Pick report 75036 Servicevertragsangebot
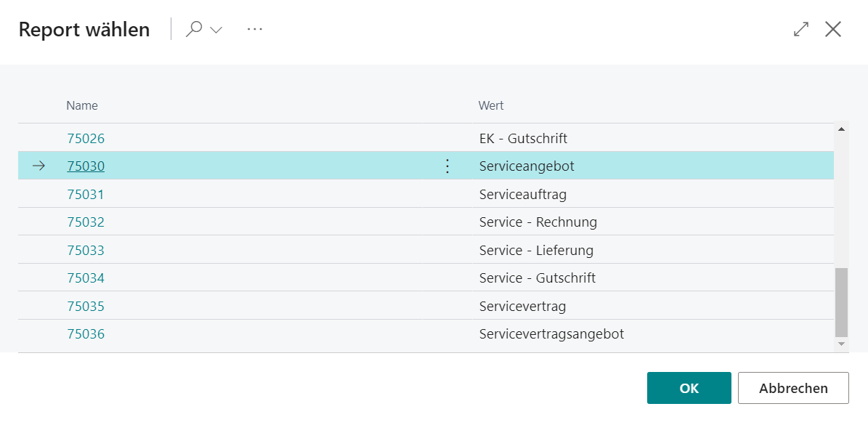Screen dimensions: 868x425 86,334
